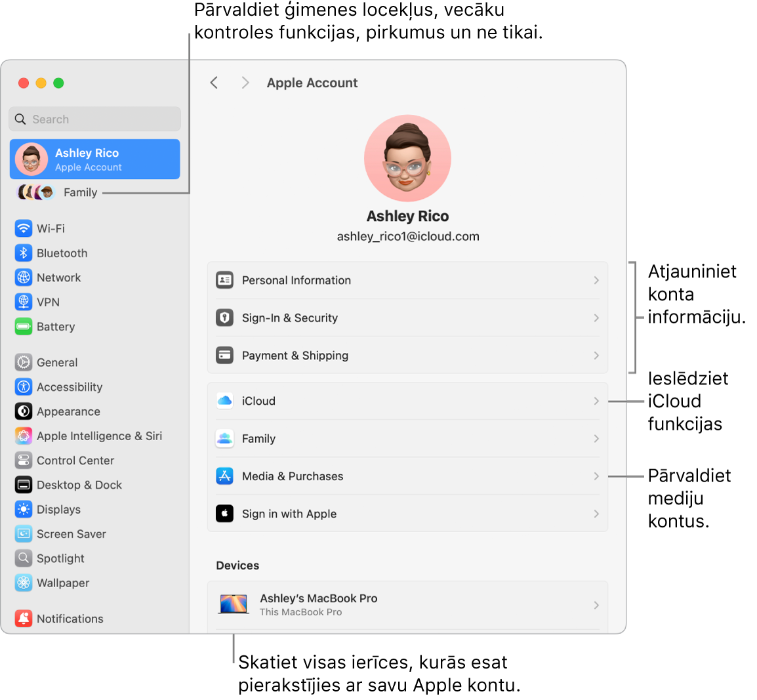
Task: Expand Media & Purchases row chevron
Action: point(596,476)
